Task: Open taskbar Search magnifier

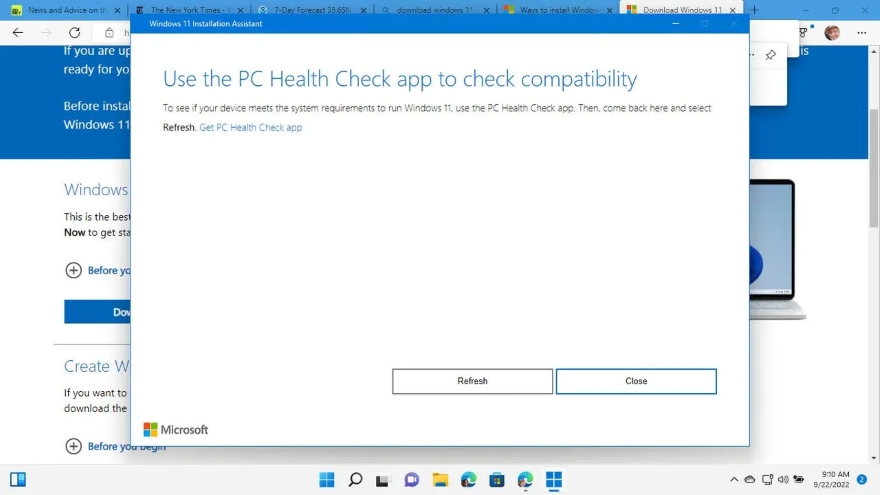Action: pyautogui.click(x=355, y=480)
